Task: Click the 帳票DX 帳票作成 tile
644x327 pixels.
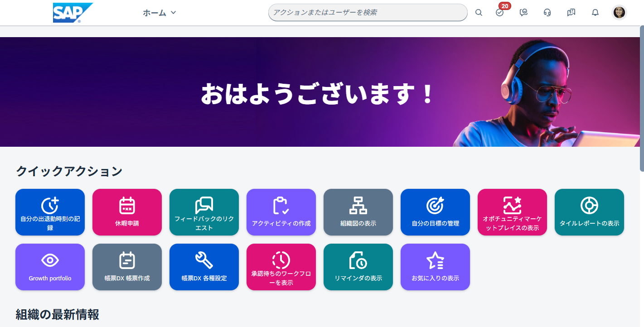Action: 127,267
